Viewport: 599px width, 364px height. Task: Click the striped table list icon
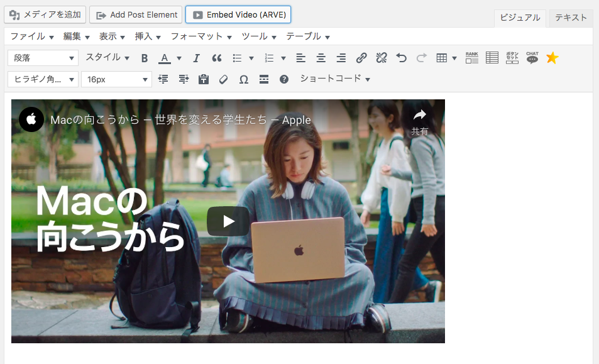coord(492,58)
